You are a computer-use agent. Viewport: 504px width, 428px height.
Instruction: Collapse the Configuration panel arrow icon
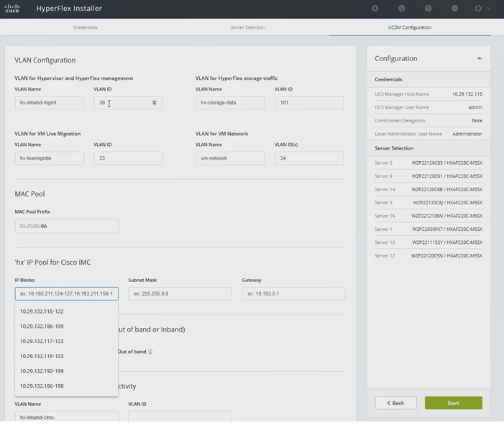480,58
